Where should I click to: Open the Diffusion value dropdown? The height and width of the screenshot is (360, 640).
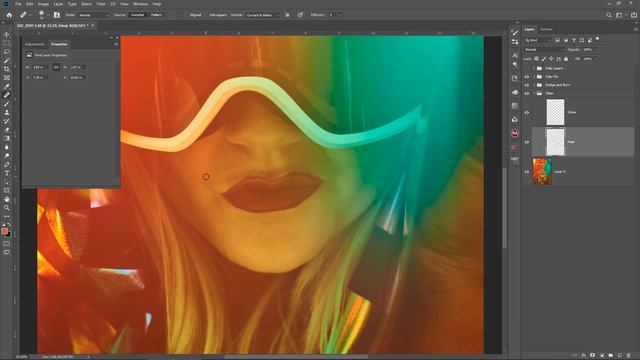(339, 15)
